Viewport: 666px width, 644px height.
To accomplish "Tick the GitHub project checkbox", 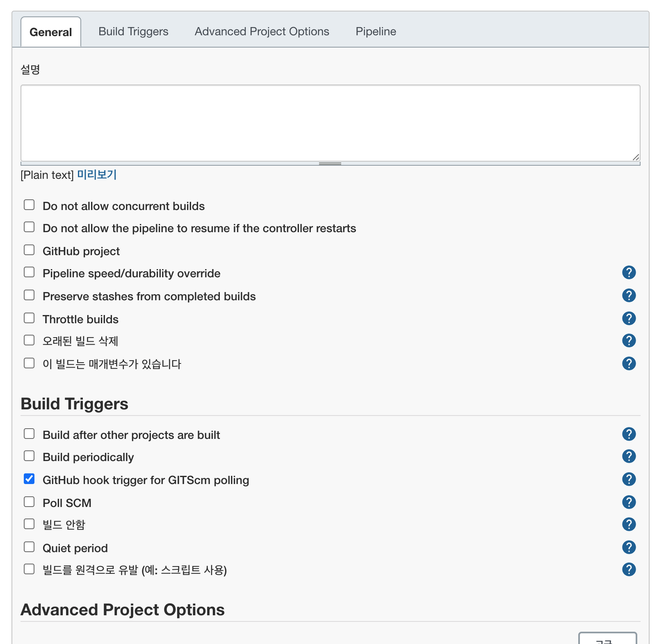I will coord(29,250).
